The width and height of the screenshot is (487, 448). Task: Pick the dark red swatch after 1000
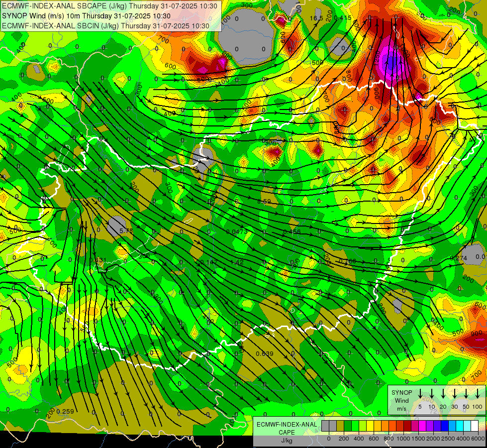407,426
